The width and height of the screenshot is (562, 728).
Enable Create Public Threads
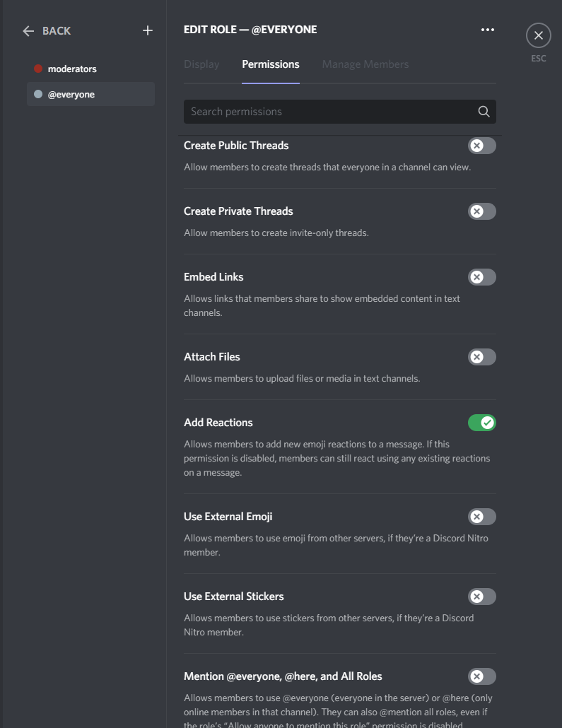(x=481, y=146)
